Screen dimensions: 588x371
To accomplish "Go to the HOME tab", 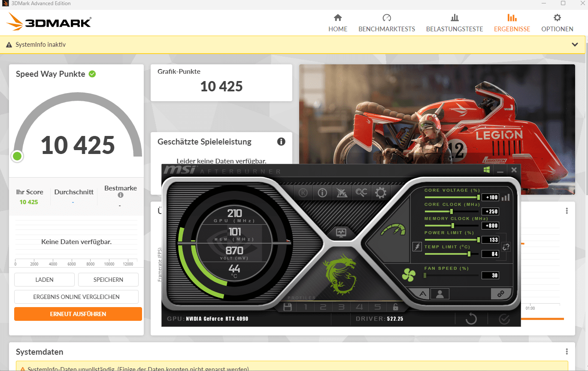I will 338,24.
